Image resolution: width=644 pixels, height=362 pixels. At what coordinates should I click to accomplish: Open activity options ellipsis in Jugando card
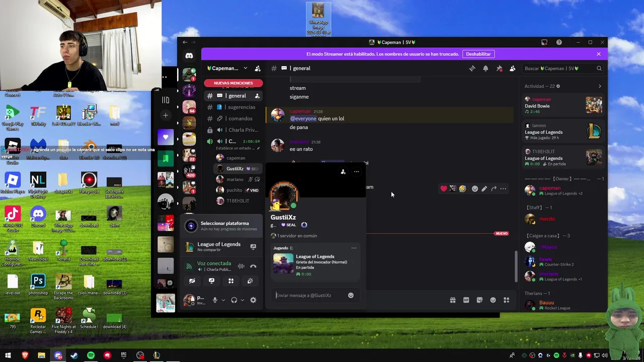pyautogui.click(x=354, y=248)
